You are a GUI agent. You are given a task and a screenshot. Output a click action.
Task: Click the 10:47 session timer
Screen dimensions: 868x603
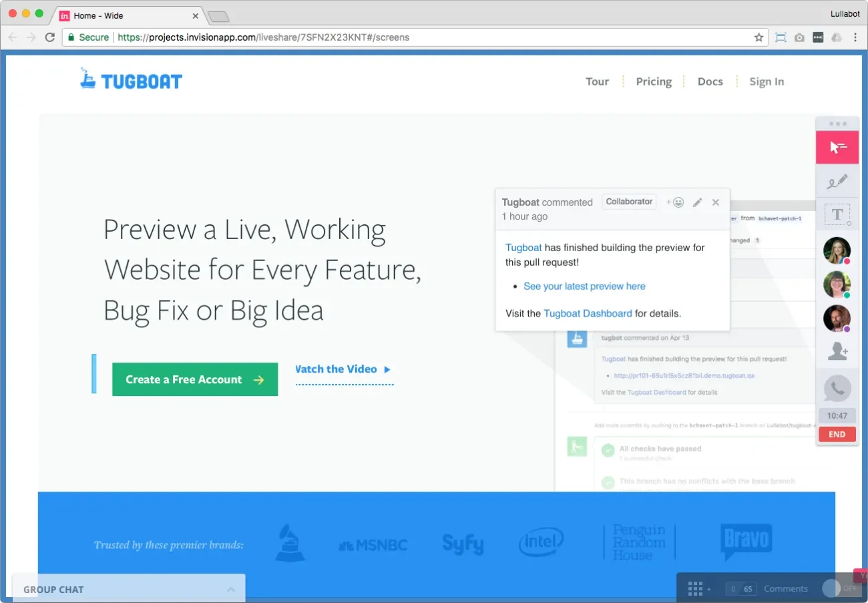click(x=837, y=415)
